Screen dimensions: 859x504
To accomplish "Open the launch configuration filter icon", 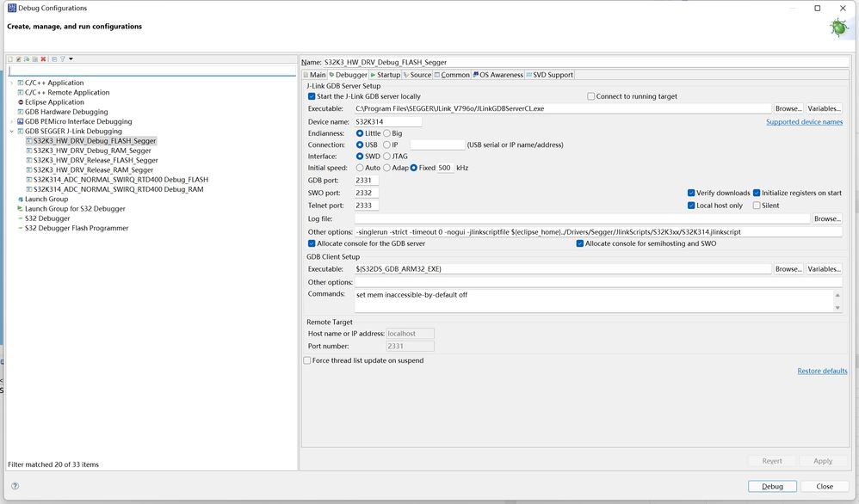I will 62,59.
